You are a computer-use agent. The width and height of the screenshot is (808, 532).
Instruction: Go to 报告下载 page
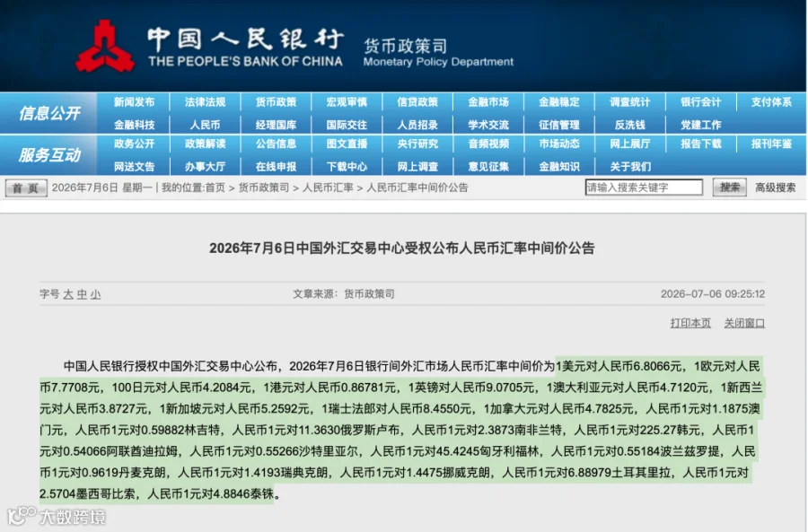tap(701, 144)
